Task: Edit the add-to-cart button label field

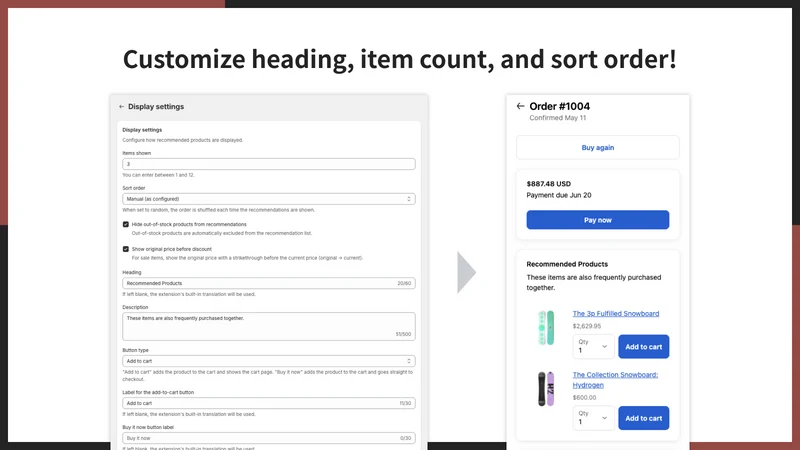Action: tap(269, 403)
